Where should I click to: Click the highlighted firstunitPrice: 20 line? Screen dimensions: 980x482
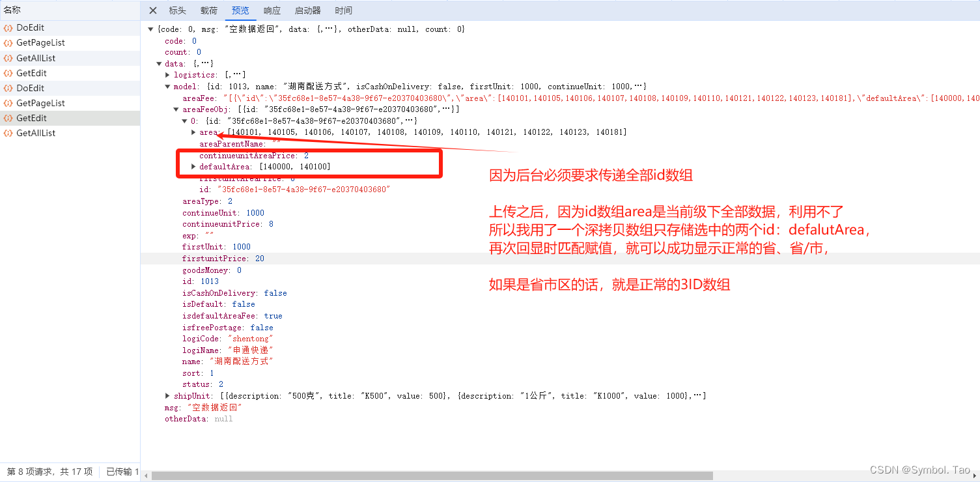pyautogui.click(x=223, y=259)
